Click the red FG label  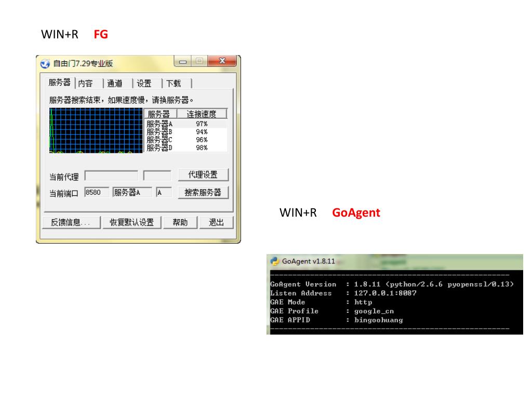click(x=101, y=34)
